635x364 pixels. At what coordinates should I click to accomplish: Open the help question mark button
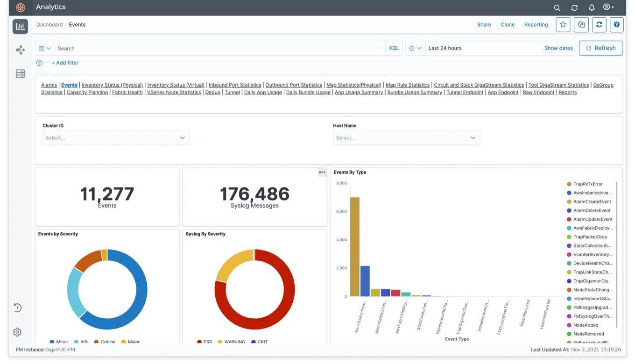[x=617, y=25]
